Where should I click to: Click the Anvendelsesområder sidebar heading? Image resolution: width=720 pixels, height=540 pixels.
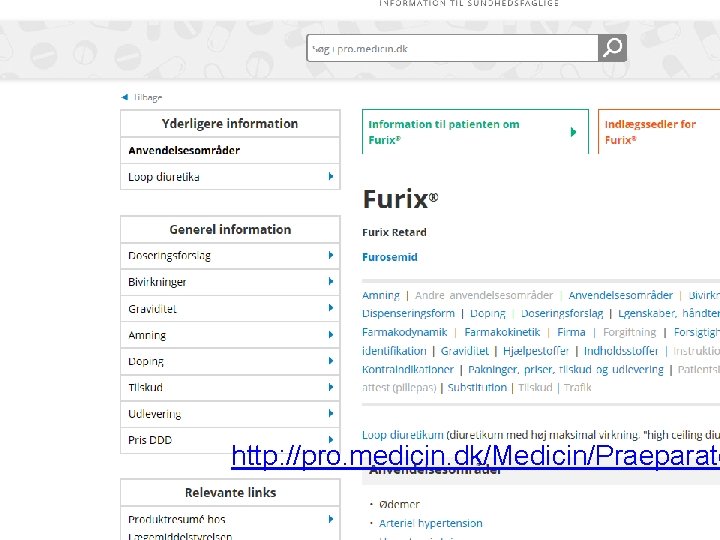tap(184, 150)
